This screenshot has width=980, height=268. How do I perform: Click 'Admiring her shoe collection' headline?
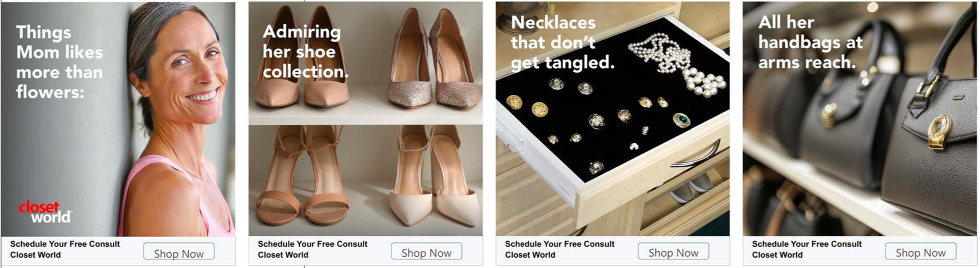305,52
